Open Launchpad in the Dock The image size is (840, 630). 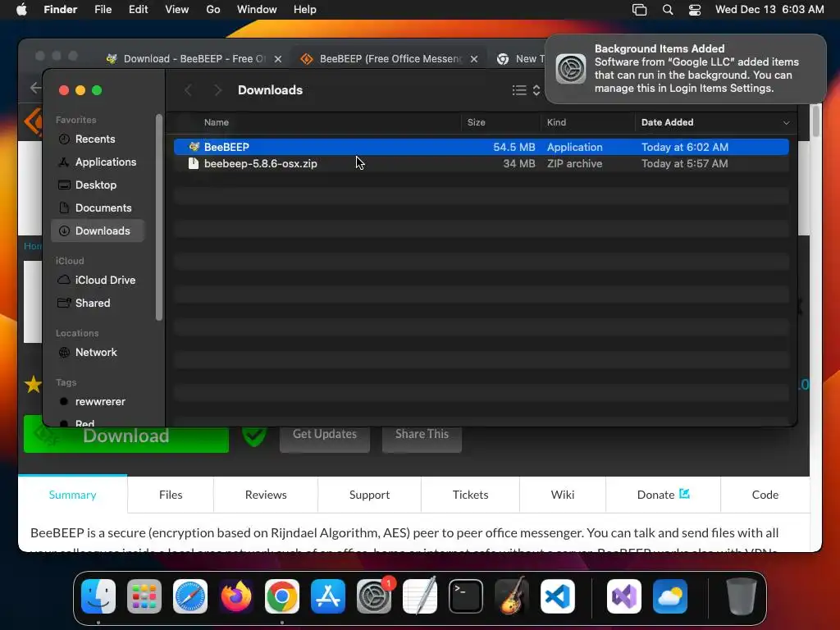[x=144, y=596]
